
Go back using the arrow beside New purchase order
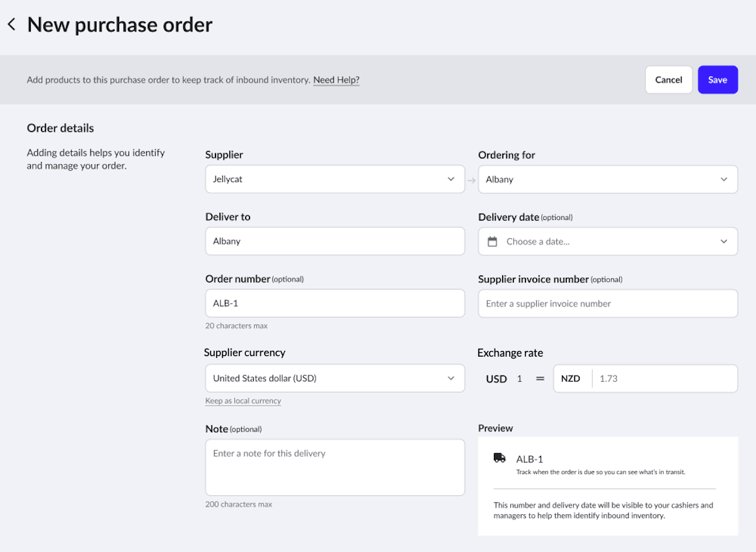[x=11, y=25]
